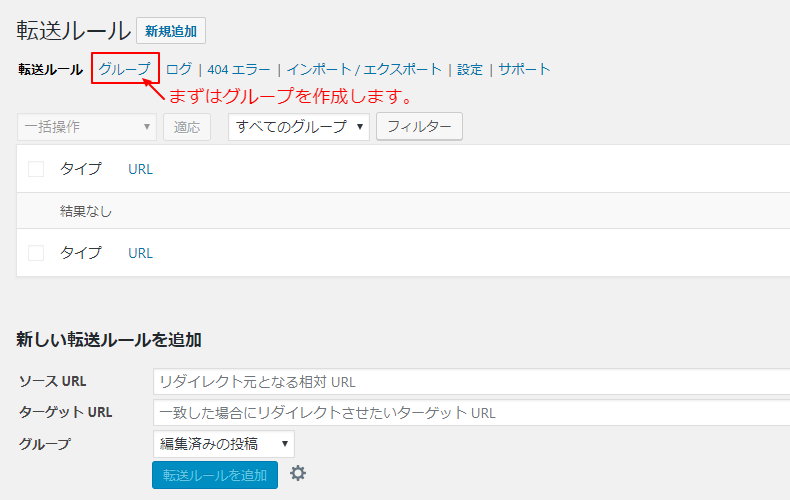790x500 pixels.
Task: Open advanced options gear icon
Action: tap(298, 473)
